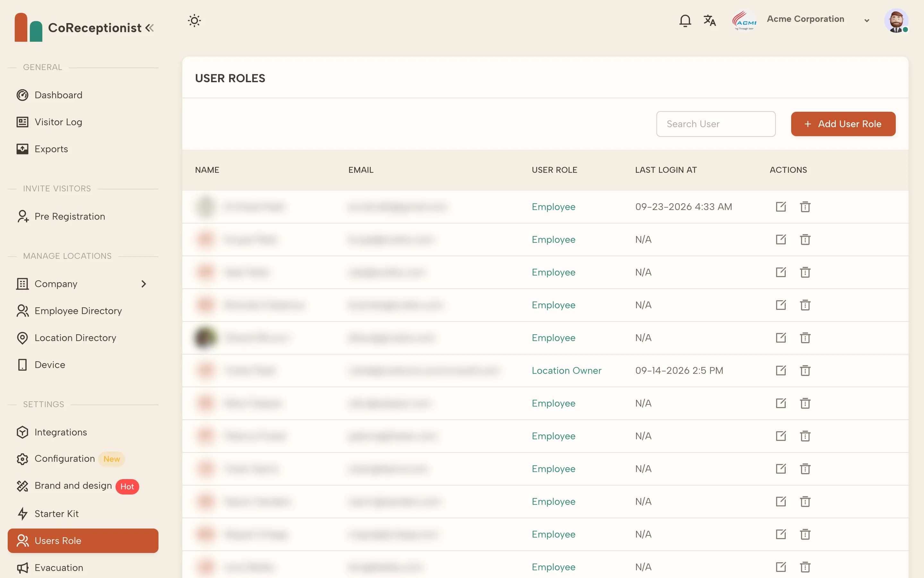Click the Dashboard gauge icon
Viewport: 924px width, 578px height.
click(22, 95)
